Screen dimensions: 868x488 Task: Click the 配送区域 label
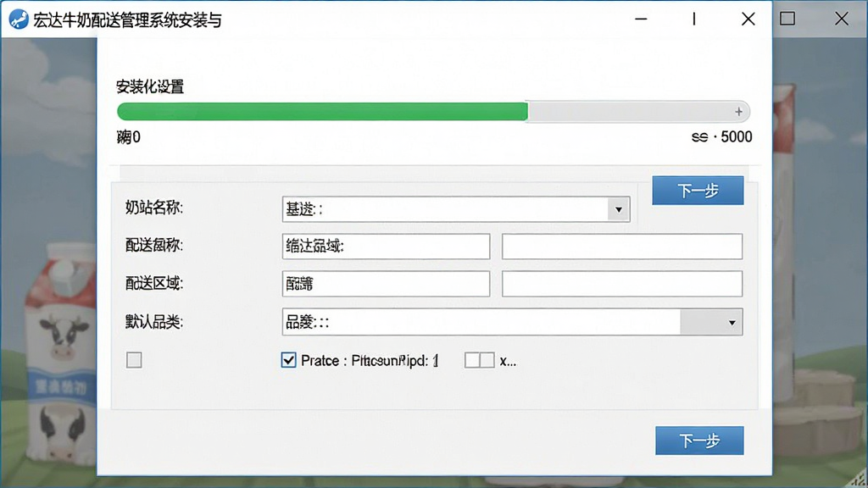click(x=154, y=283)
